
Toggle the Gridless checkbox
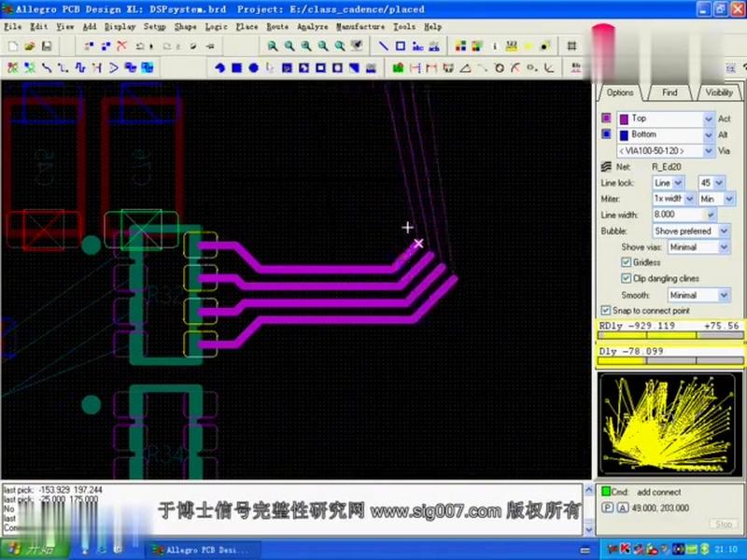coord(626,262)
